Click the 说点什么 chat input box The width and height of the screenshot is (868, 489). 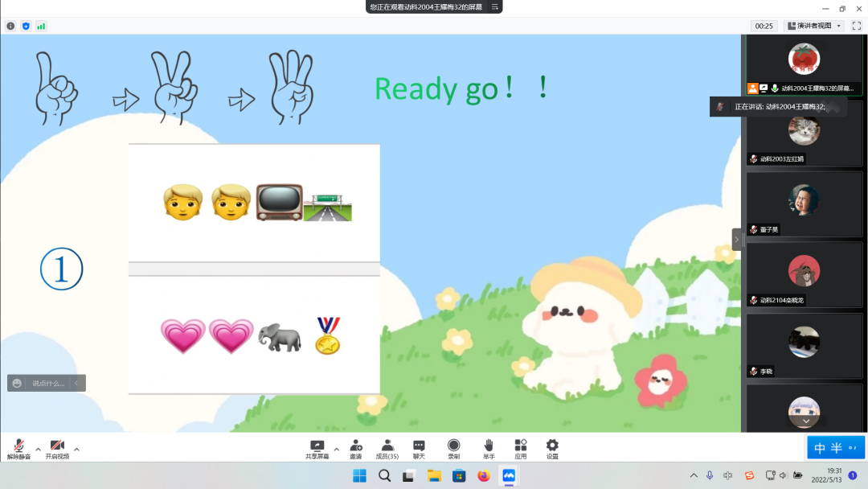pyautogui.click(x=48, y=383)
